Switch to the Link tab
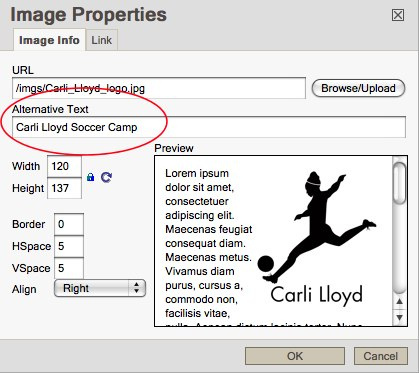The width and height of the screenshot is (419, 373). pyautogui.click(x=102, y=40)
